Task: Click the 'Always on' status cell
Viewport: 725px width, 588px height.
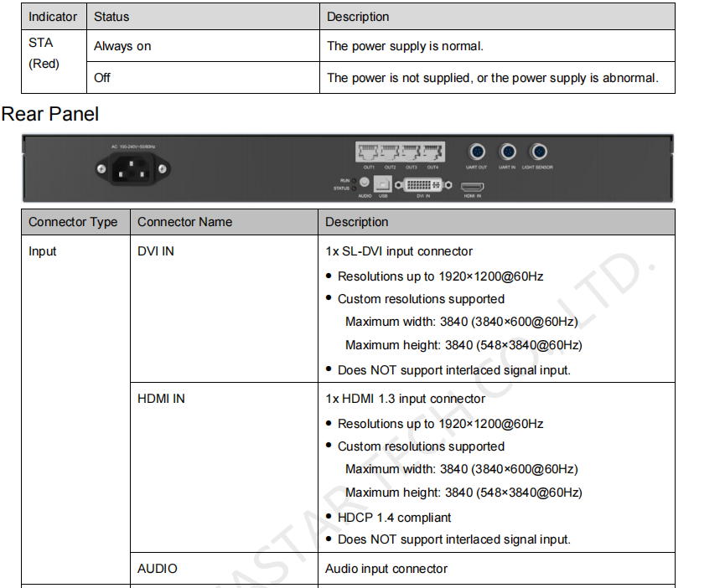Action: click(x=122, y=46)
